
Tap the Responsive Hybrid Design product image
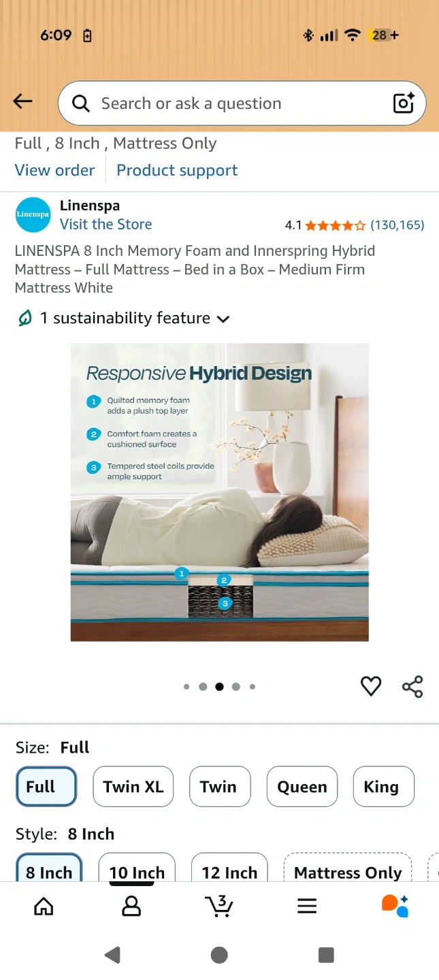click(x=219, y=492)
